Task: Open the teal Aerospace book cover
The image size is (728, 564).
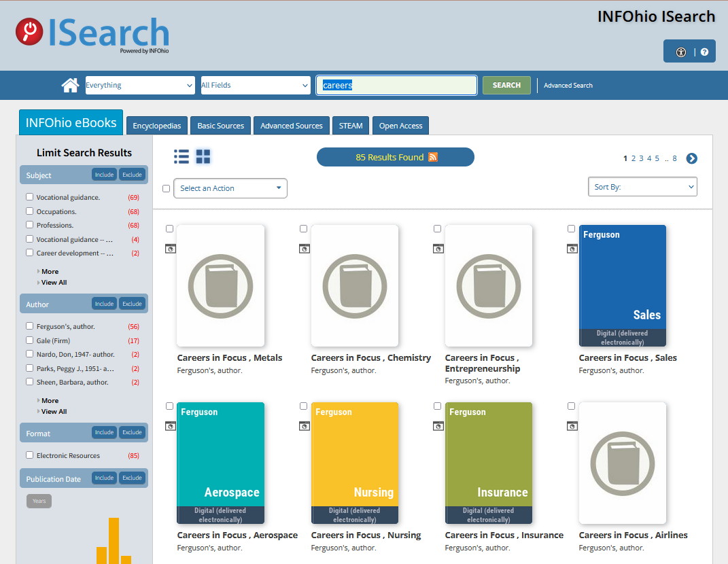Action: pos(220,463)
